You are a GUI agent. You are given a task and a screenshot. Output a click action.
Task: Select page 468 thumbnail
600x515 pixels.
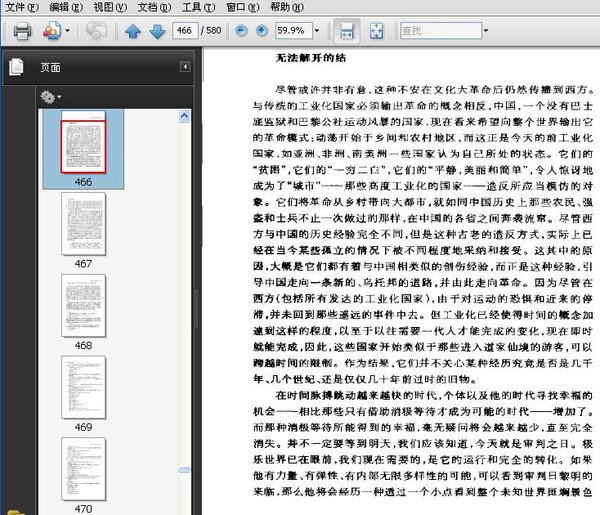[x=83, y=307]
